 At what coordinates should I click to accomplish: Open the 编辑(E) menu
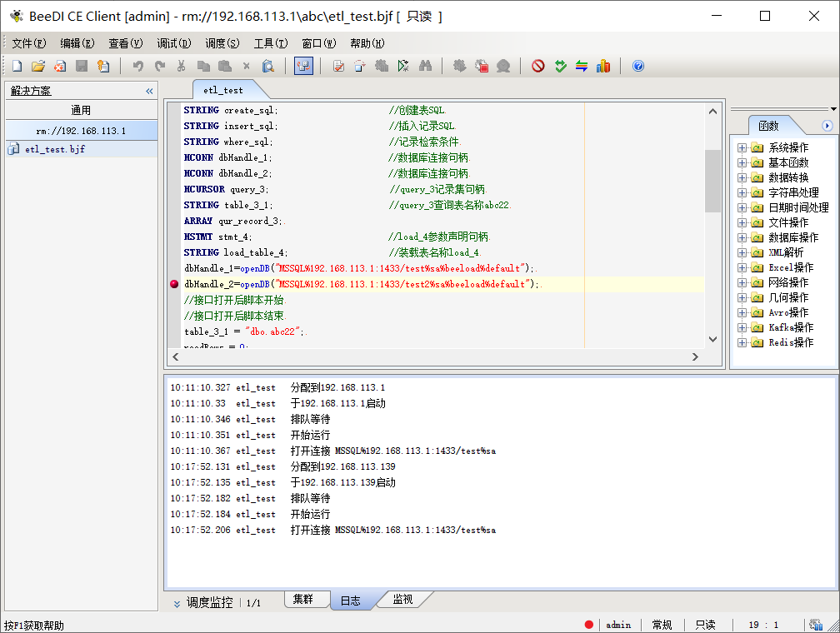point(77,43)
